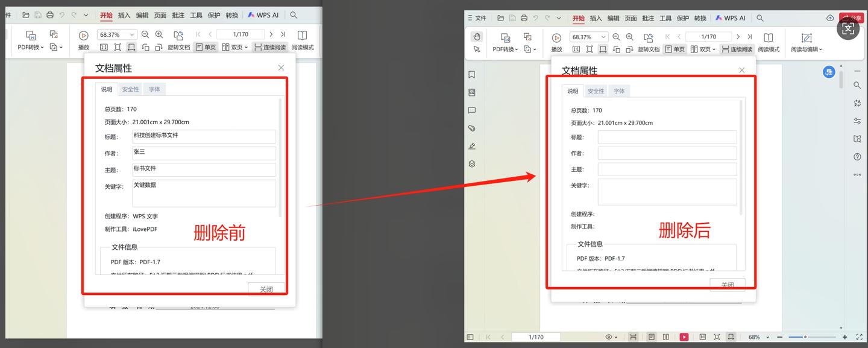The height and width of the screenshot is (348, 868).
Task: Toggle 连续阅读 continuous reading in left window
Action: point(269,47)
